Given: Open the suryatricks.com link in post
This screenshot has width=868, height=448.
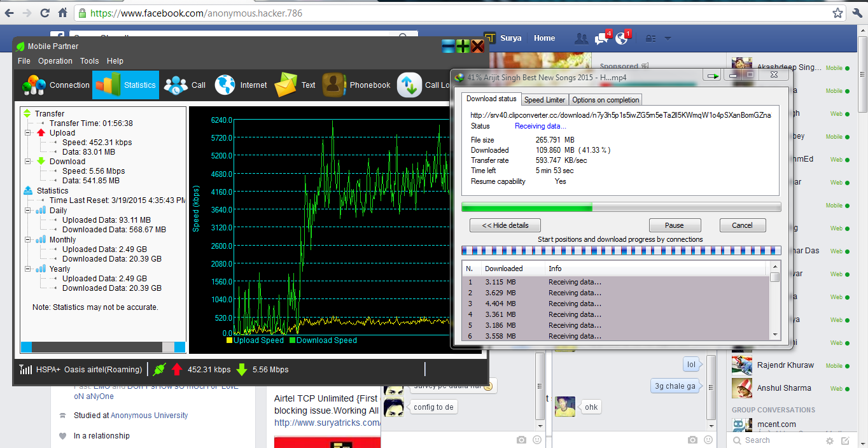Looking at the screenshot, I should tap(328, 423).
